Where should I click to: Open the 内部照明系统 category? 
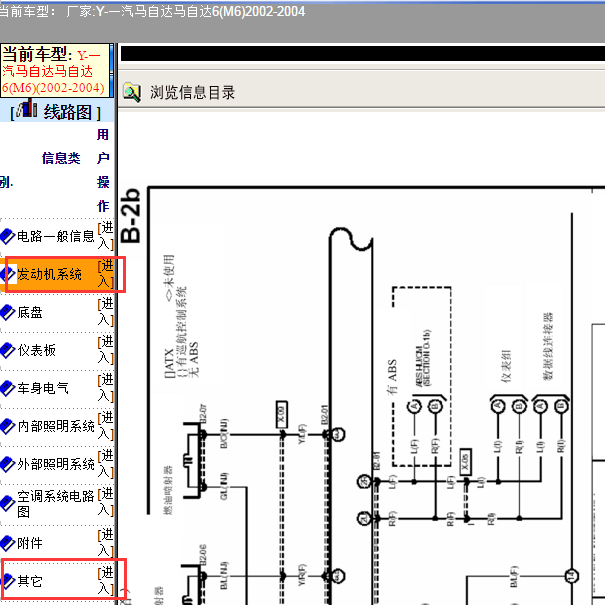(x=56, y=426)
